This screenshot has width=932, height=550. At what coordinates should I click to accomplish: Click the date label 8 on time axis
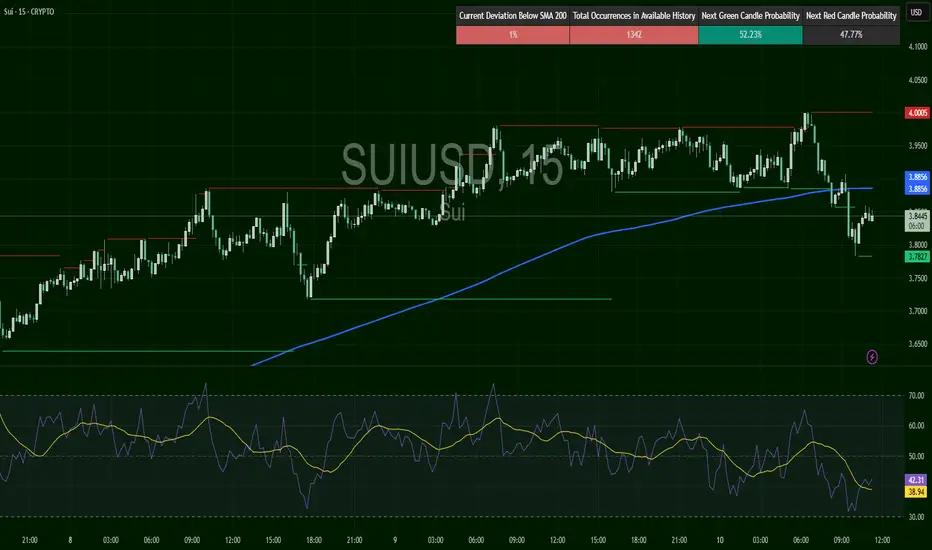click(x=70, y=540)
